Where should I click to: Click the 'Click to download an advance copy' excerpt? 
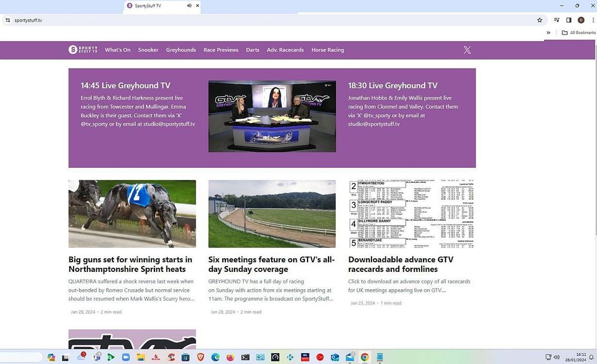click(x=409, y=286)
